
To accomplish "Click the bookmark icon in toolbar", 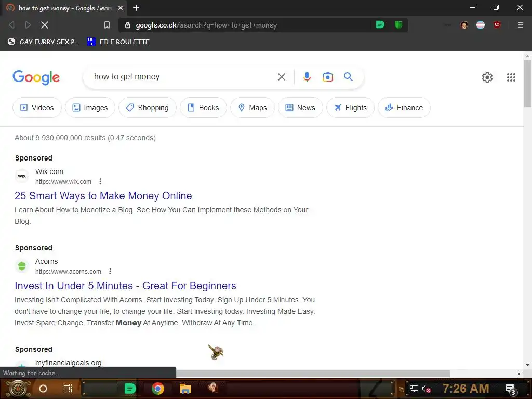I will pos(107,25).
